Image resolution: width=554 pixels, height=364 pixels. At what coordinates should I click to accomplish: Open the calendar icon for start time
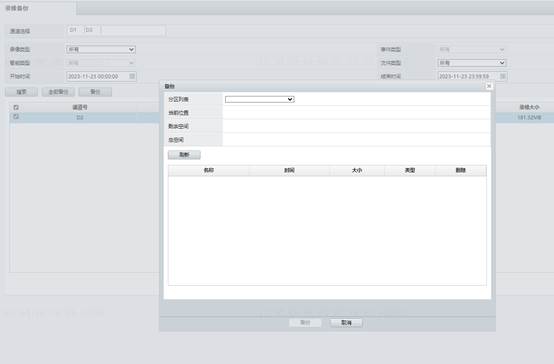(132, 76)
